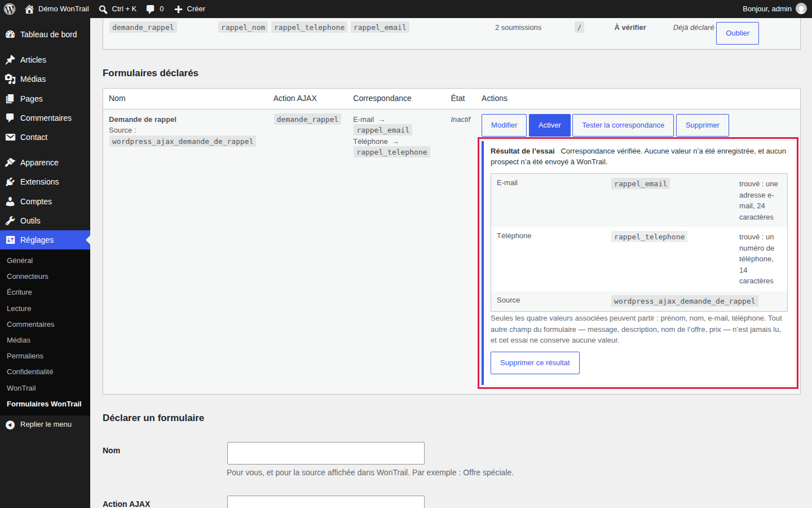
Task: Click the Réglages sliders icon
Action: 10,240
